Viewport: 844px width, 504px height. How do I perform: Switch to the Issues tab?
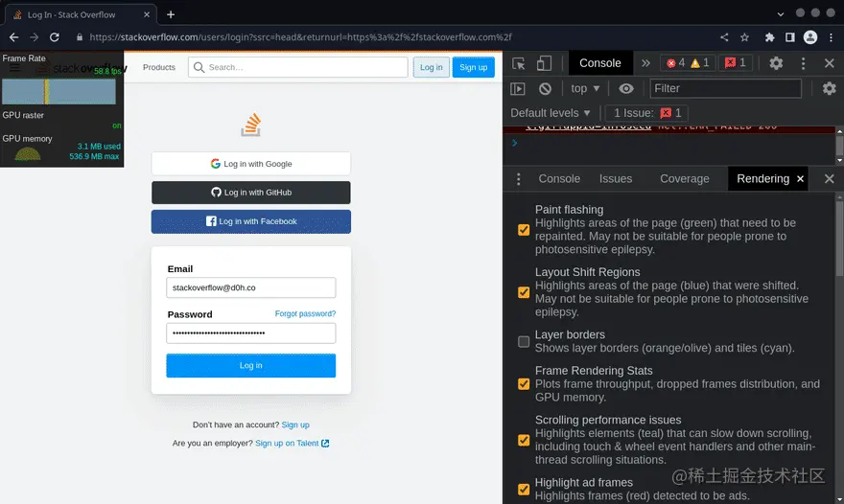tap(616, 178)
